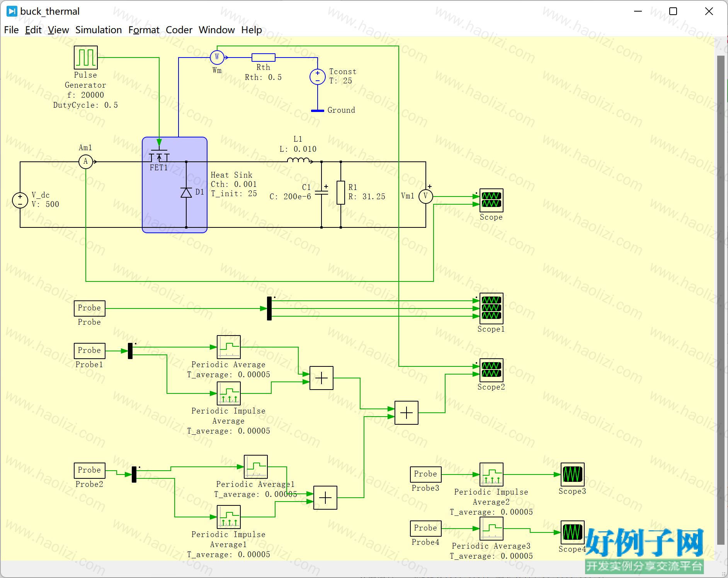The image size is (728, 578).
Task: Select the Periodic Average3 block
Action: click(492, 529)
